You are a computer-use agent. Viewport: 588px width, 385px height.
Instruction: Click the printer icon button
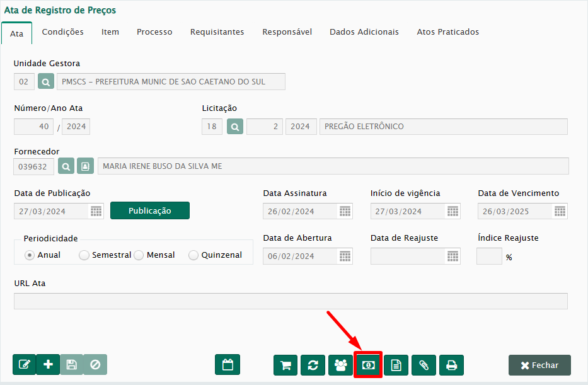(451, 365)
